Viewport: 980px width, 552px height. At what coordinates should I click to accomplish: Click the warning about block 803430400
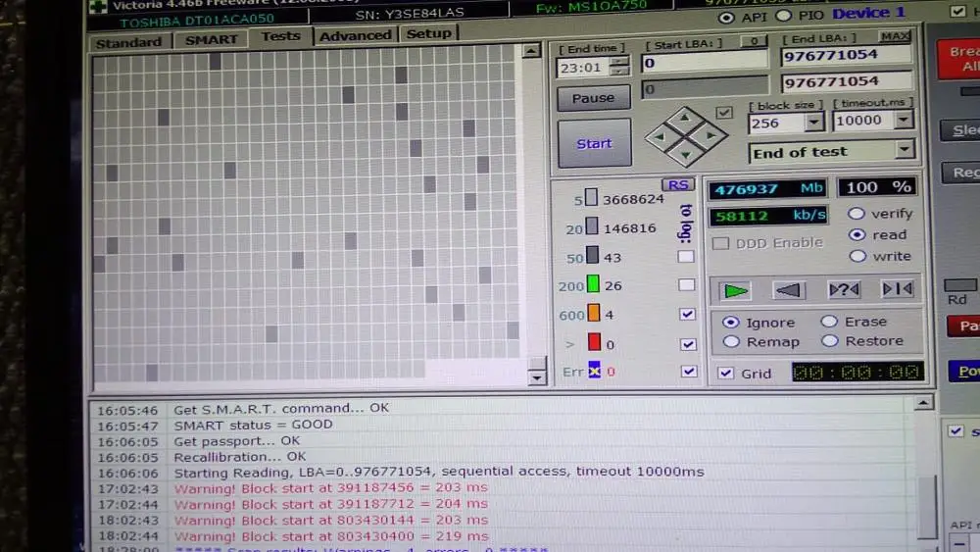coord(331,536)
